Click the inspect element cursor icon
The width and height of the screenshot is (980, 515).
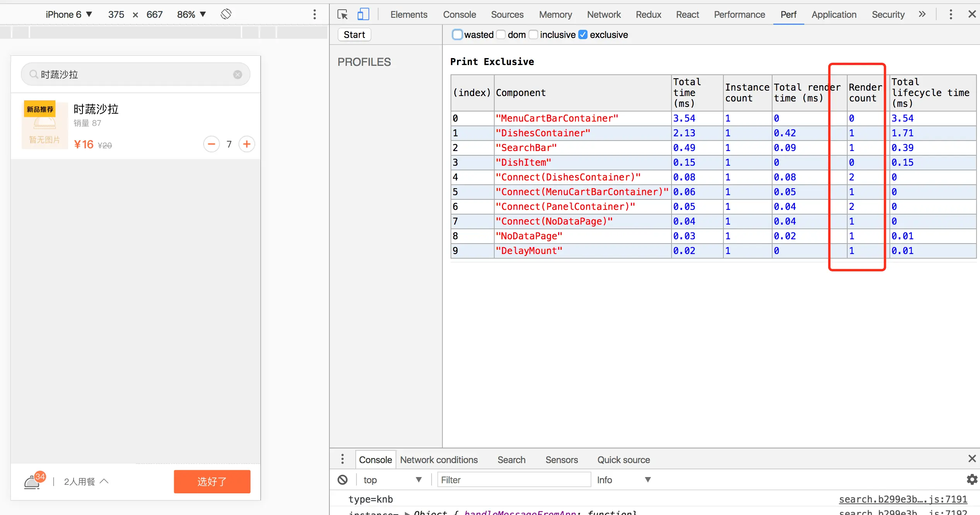pos(342,15)
